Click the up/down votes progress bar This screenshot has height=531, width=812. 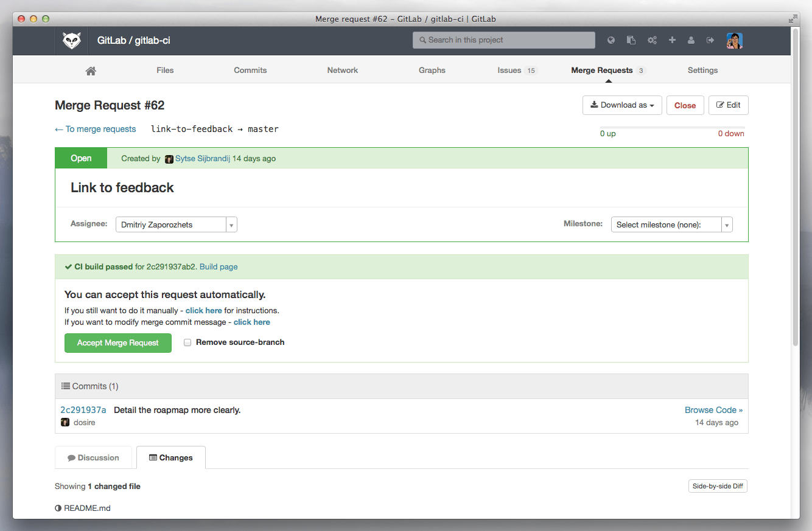tap(671, 128)
